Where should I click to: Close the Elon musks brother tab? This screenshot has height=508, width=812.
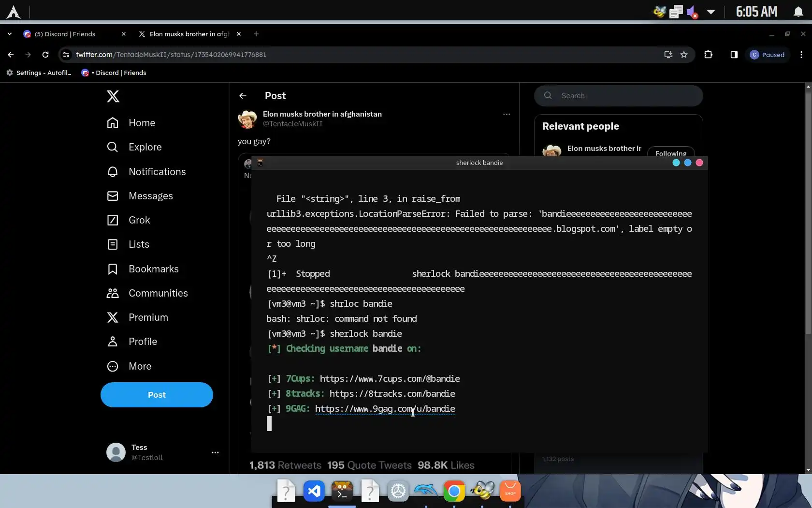239,34
